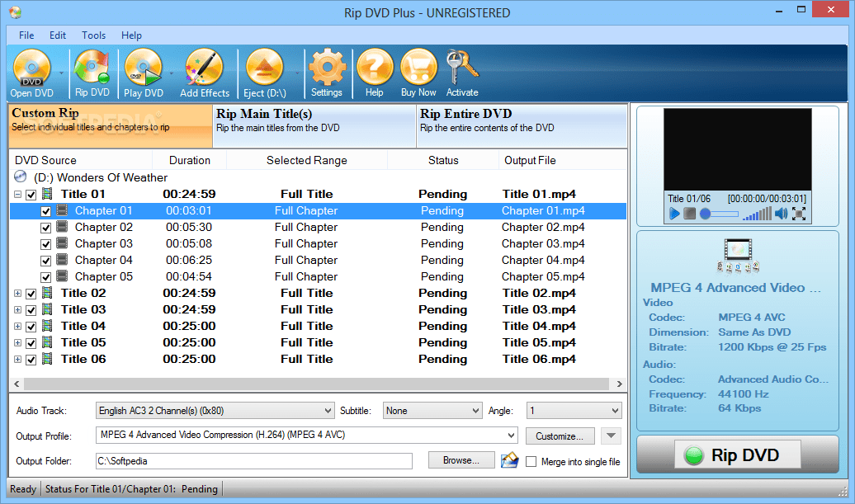Click the Rip DVD toolbar icon

click(92, 73)
